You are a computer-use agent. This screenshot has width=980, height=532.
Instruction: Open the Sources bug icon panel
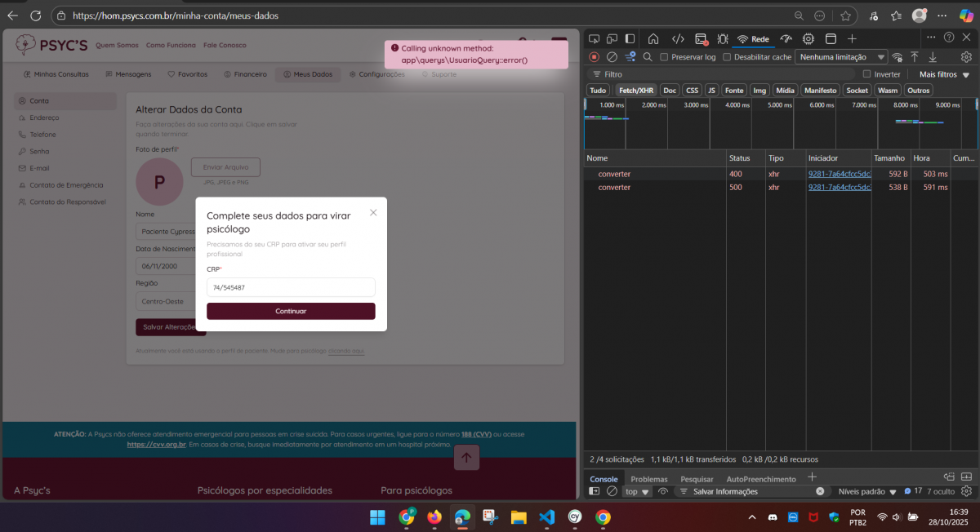(x=723, y=38)
